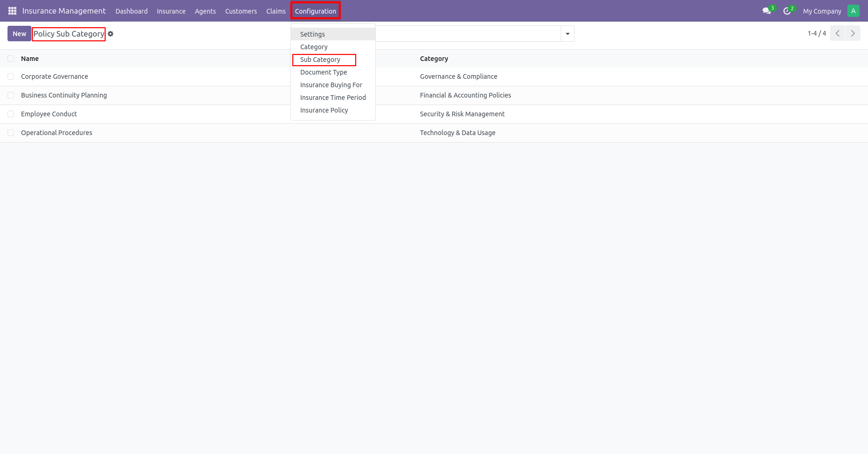
Task: Go to the previous page arrow
Action: [x=838, y=33]
